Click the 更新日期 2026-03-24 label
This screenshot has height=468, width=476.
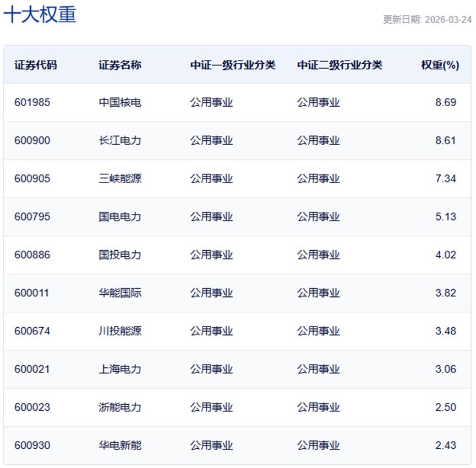click(x=427, y=19)
